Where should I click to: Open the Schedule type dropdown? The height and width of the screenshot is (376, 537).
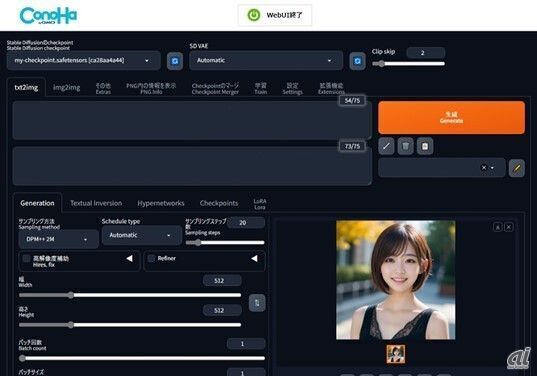point(142,235)
